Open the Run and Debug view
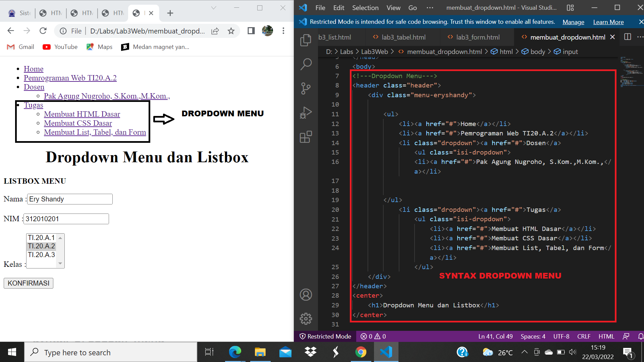This screenshot has width=644, height=362. click(x=306, y=112)
